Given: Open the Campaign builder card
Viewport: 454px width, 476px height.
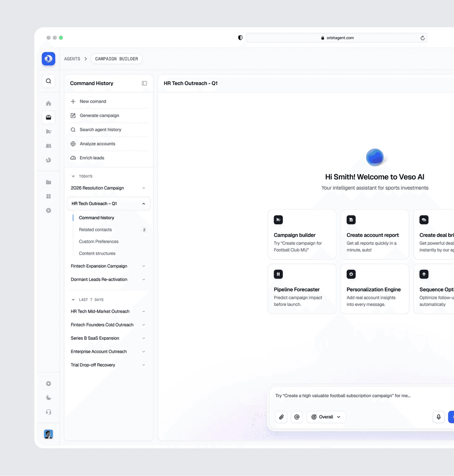Looking at the screenshot, I should pos(302,235).
